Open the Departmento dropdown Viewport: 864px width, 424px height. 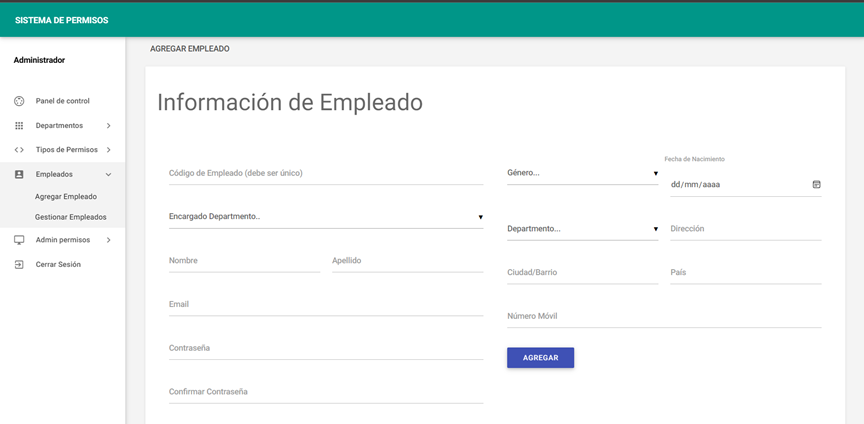pyautogui.click(x=582, y=229)
